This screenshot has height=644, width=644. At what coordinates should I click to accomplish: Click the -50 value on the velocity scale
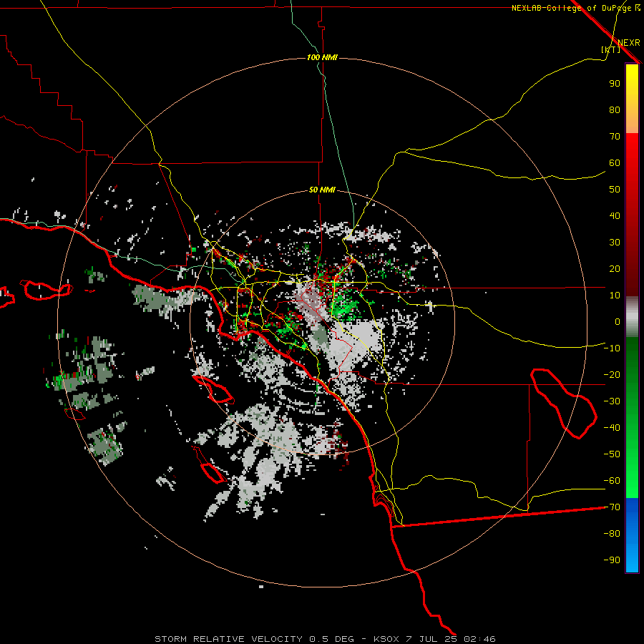click(612, 454)
